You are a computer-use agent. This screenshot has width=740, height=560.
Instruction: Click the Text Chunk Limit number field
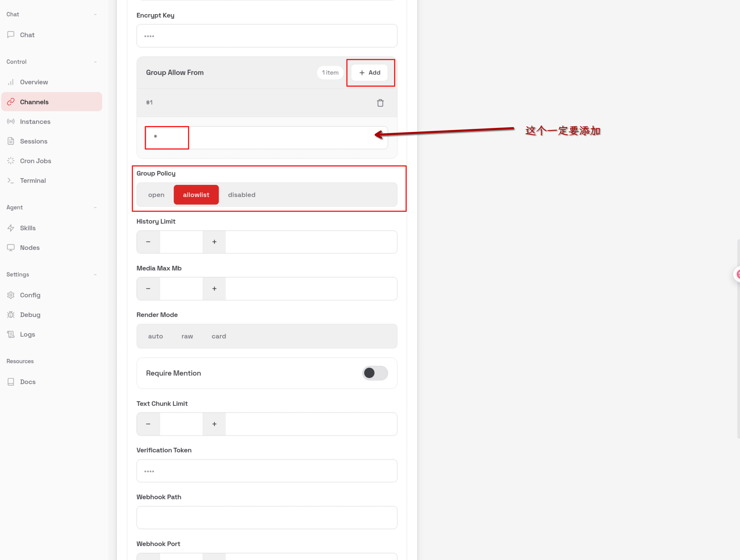[181, 424]
